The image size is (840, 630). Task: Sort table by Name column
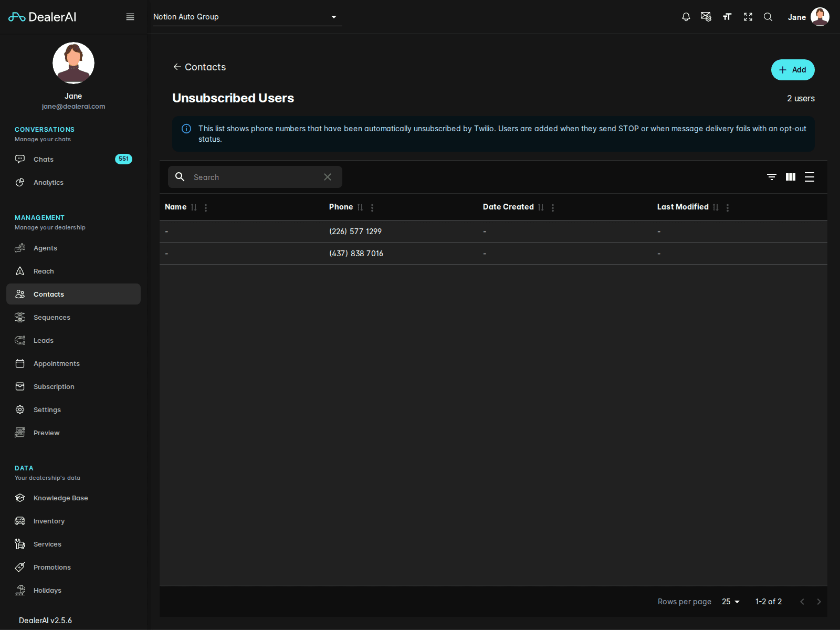(194, 207)
